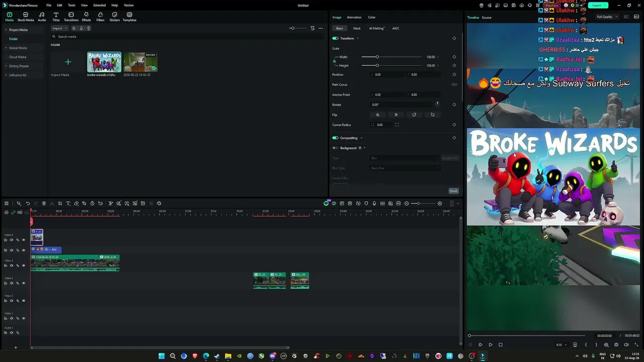
Task: Open the audio mixer icon
Action: tap(382, 204)
